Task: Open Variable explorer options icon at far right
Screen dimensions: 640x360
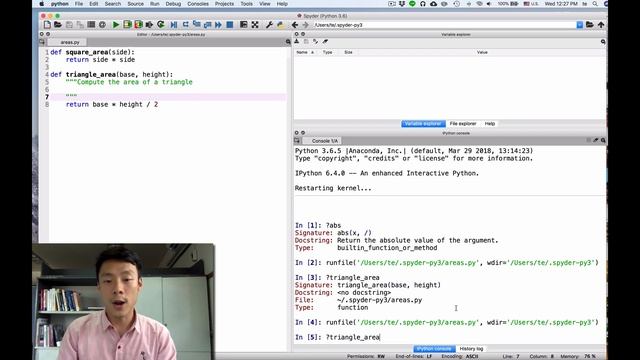Action: 603,42
